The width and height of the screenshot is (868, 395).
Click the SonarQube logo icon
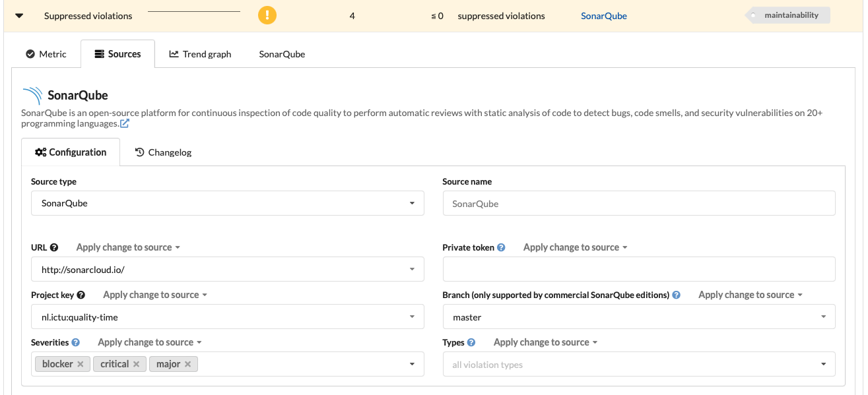[x=32, y=96]
